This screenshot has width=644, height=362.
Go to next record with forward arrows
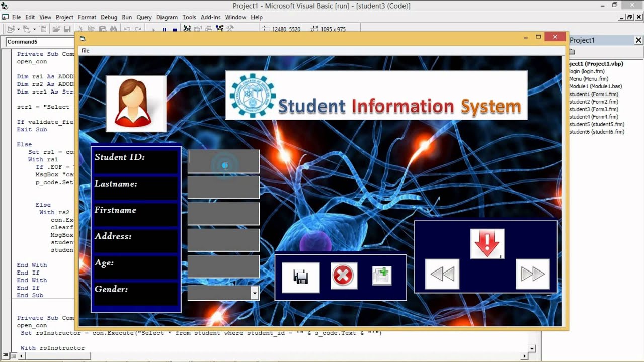[x=532, y=274]
